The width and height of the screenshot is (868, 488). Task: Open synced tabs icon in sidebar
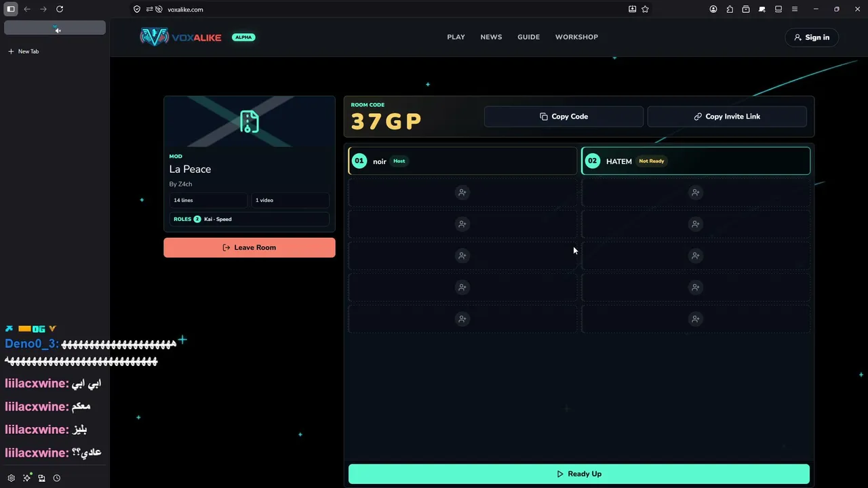[41, 478]
